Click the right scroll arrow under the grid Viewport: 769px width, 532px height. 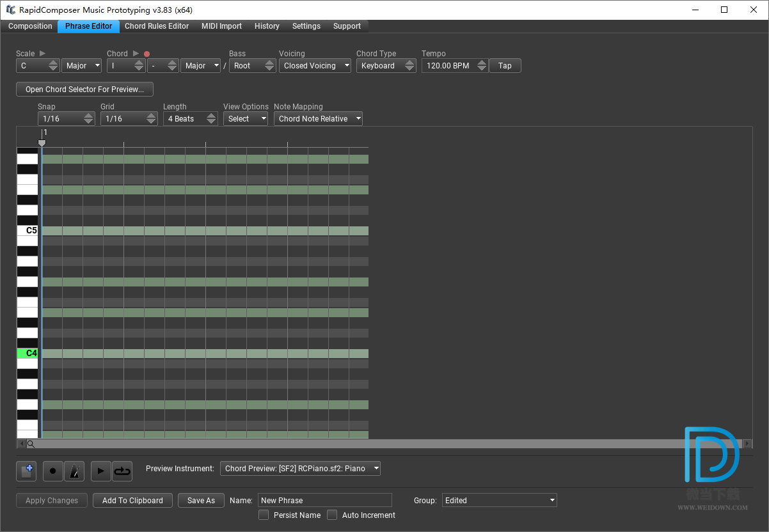748,444
